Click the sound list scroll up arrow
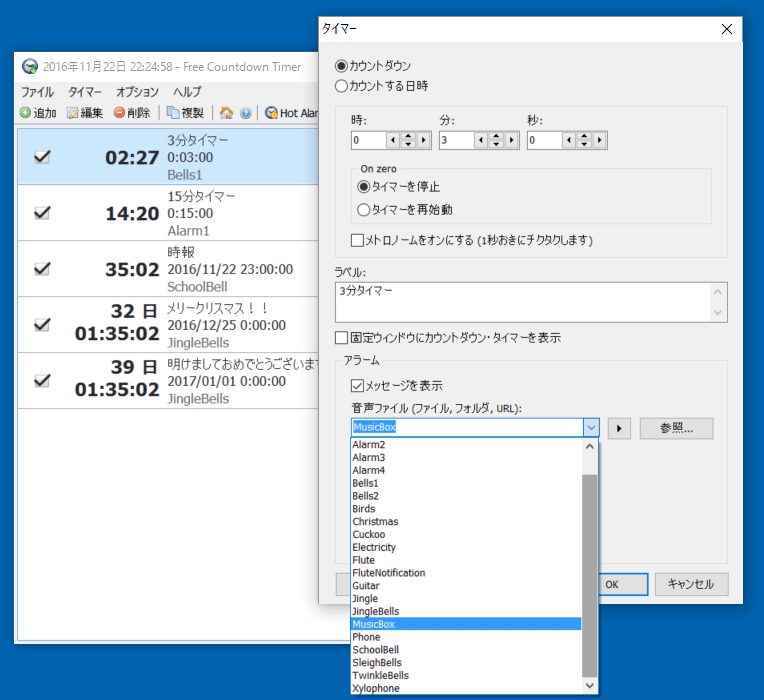 pyautogui.click(x=590, y=446)
